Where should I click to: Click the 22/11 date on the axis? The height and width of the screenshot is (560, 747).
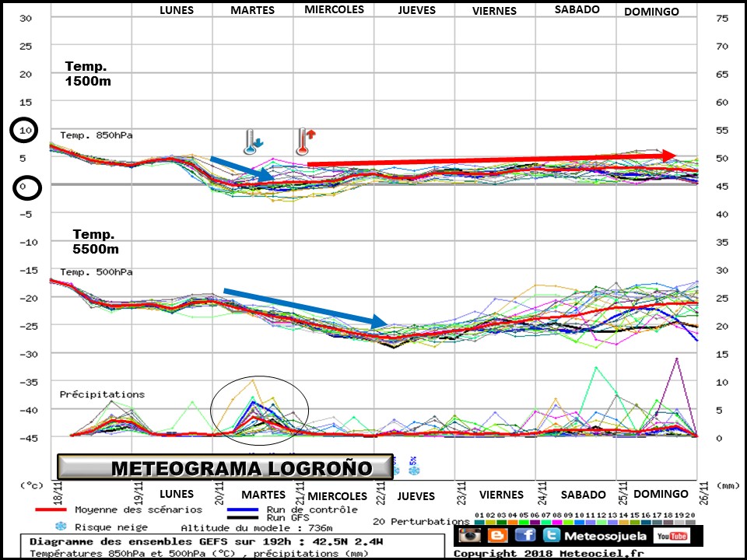click(x=381, y=493)
